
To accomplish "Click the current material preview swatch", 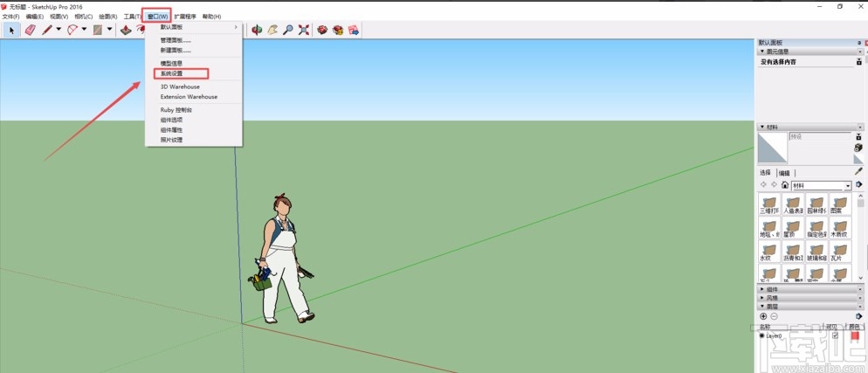I will (772, 148).
